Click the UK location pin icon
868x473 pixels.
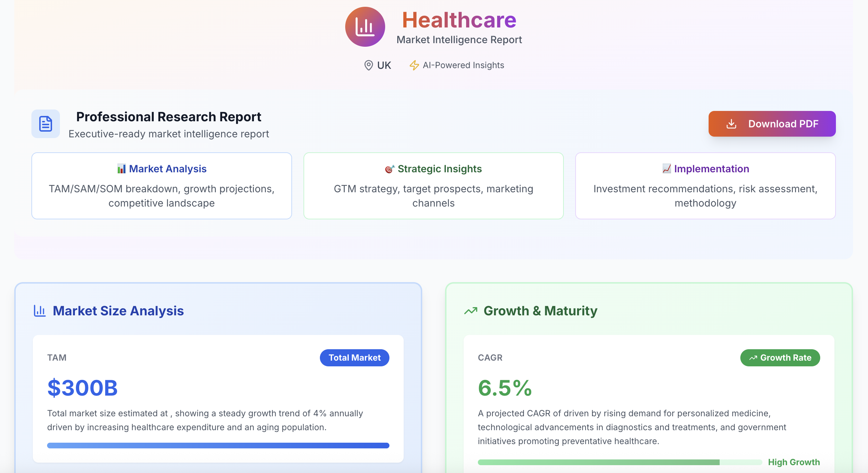[368, 65]
